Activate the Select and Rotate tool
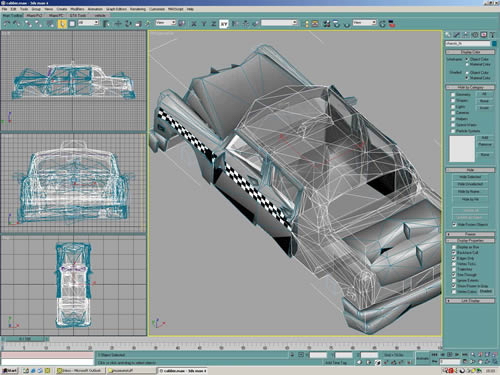 [128, 24]
